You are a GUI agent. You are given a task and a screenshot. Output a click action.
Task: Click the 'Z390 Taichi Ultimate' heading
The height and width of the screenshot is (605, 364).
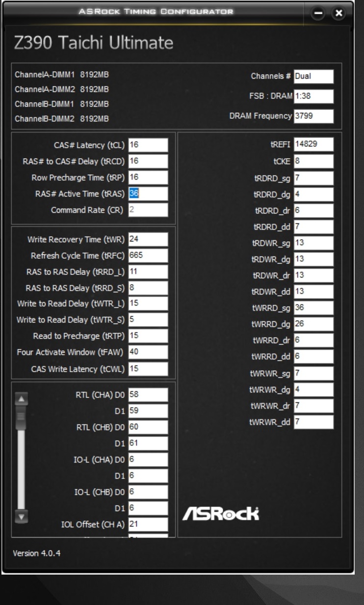(x=93, y=44)
